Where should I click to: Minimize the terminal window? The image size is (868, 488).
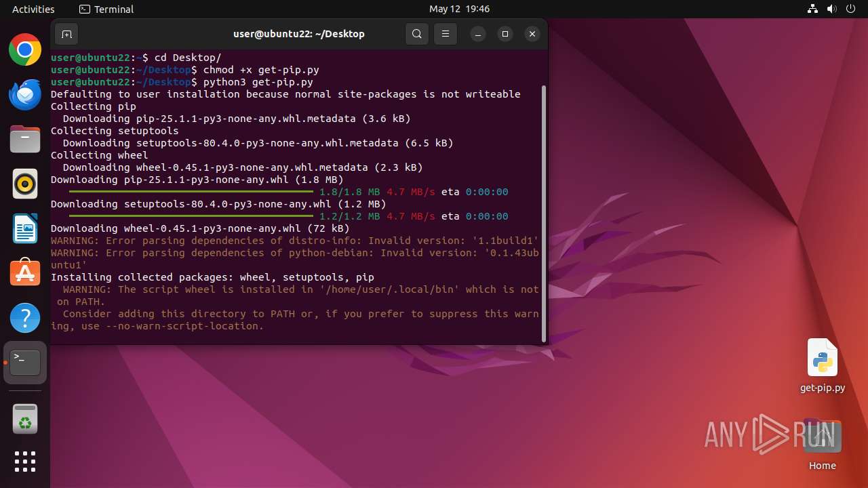pyautogui.click(x=478, y=34)
